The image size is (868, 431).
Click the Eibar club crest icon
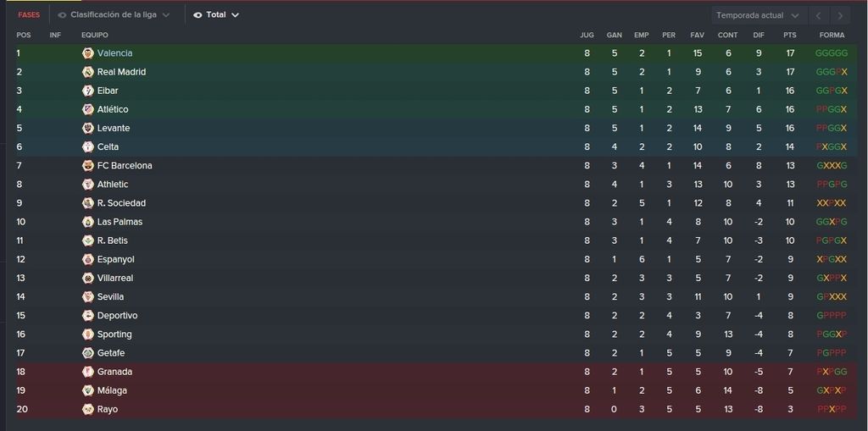[87, 91]
